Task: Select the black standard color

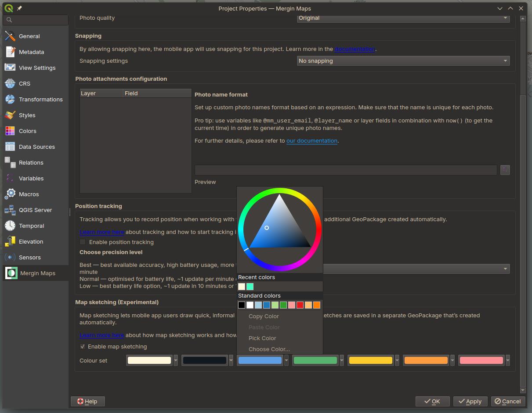Action: click(x=242, y=305)
